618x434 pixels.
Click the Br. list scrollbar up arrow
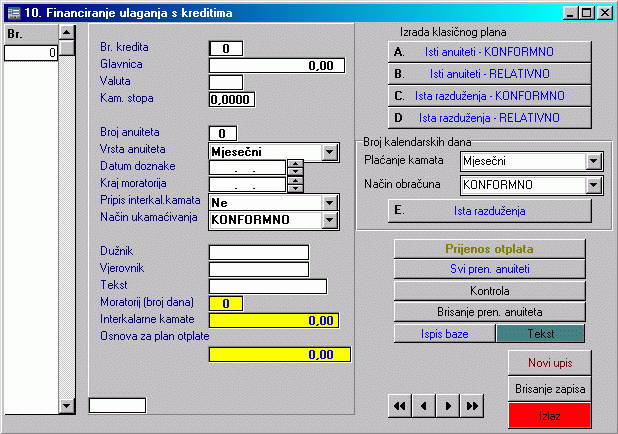click(x=67, y=32)
